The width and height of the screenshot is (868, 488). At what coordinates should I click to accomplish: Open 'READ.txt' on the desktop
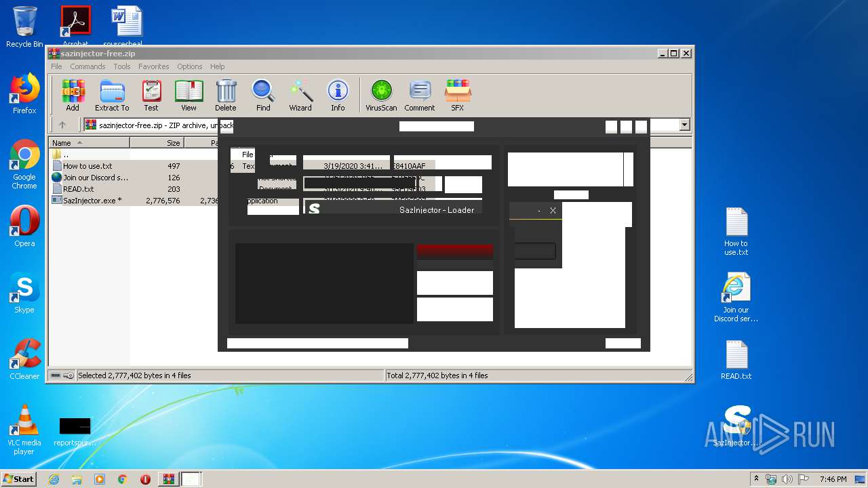tap(736, 360)
